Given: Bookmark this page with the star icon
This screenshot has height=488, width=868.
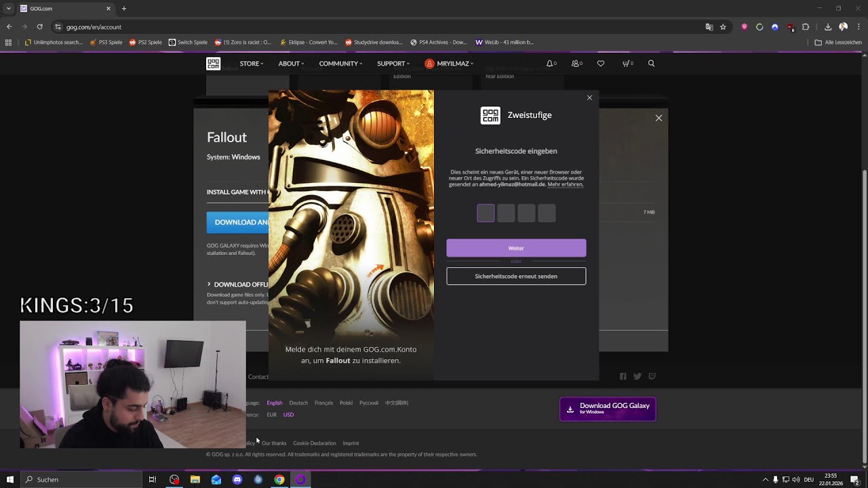Looking at the screenshot, I should click(x=723, y=27).
